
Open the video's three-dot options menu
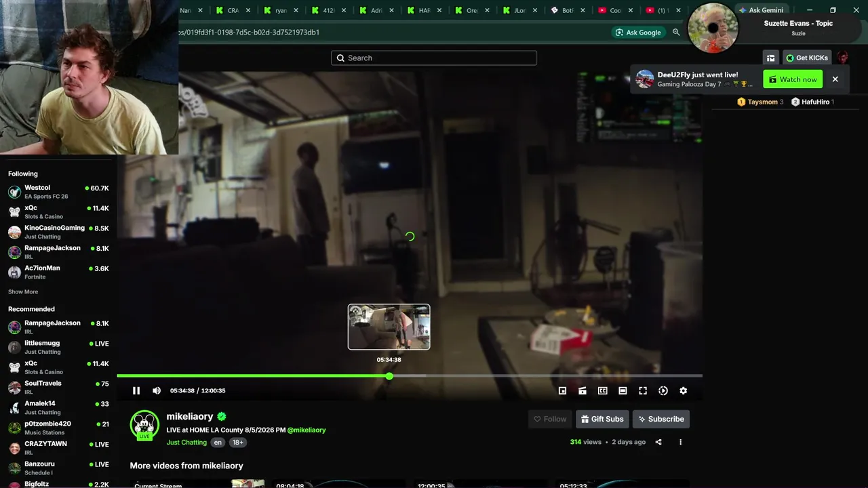click(x=680, y=442)
